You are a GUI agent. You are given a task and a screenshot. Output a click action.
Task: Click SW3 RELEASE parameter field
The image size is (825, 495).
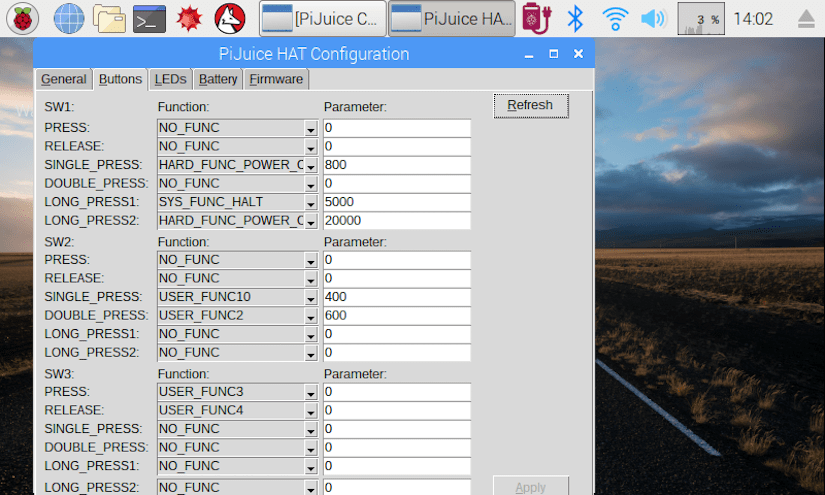[397, 410]
